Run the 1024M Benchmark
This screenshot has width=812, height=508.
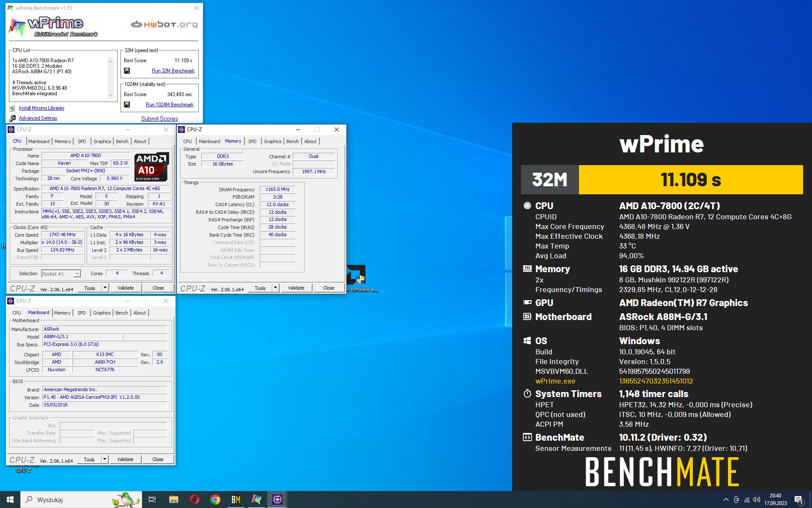pyautogui.click(x=170, y=105)
